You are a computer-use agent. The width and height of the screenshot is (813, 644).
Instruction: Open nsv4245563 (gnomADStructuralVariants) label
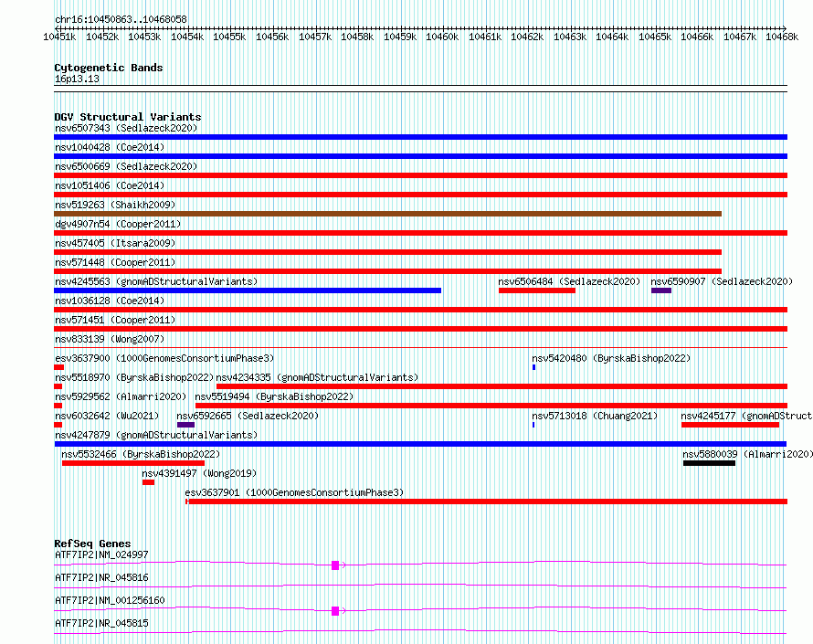pyautogui.click(x=156, y=281)
